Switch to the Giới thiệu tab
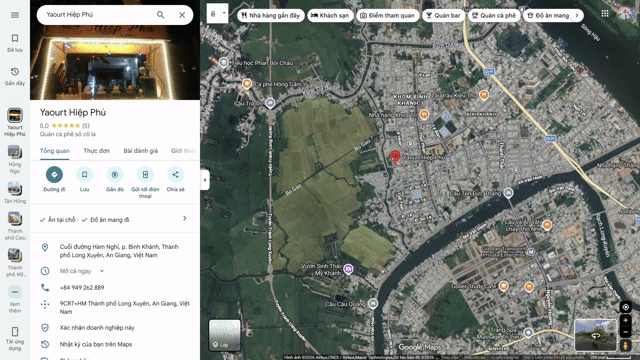 click(x=184, y=151)
